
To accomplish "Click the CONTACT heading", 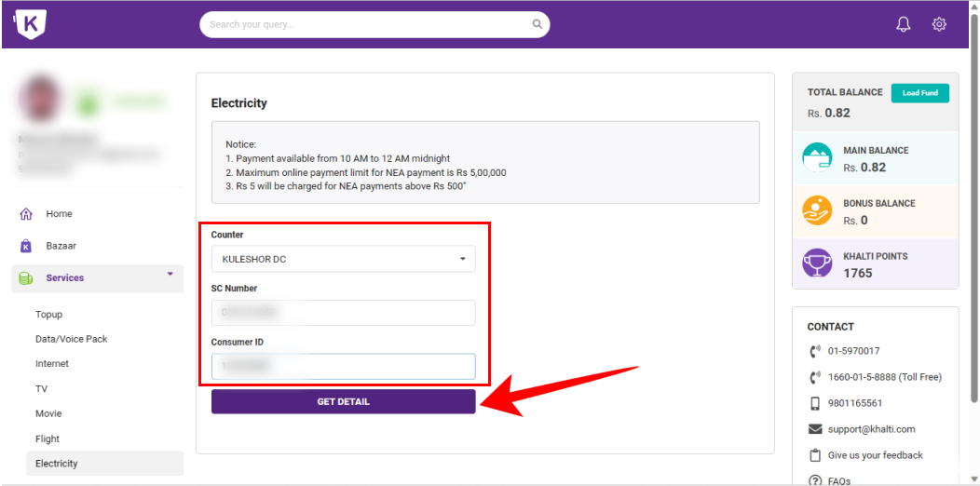I will (831, 327).
